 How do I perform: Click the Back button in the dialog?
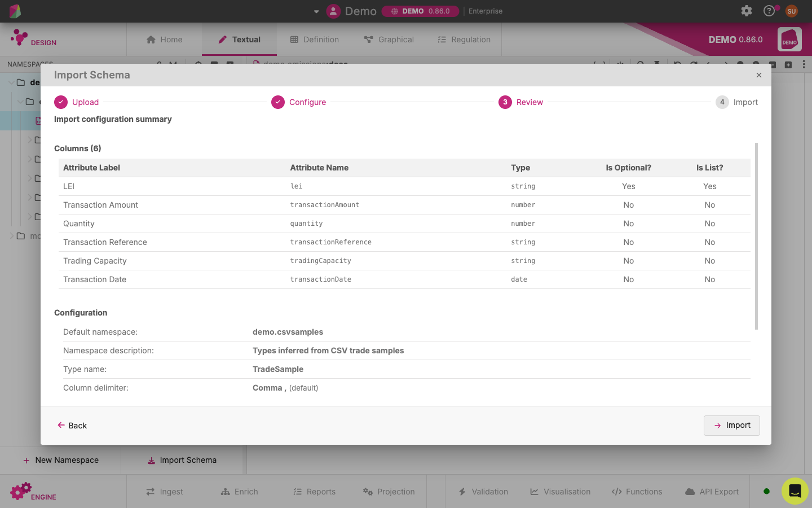(x=72, y=426)
